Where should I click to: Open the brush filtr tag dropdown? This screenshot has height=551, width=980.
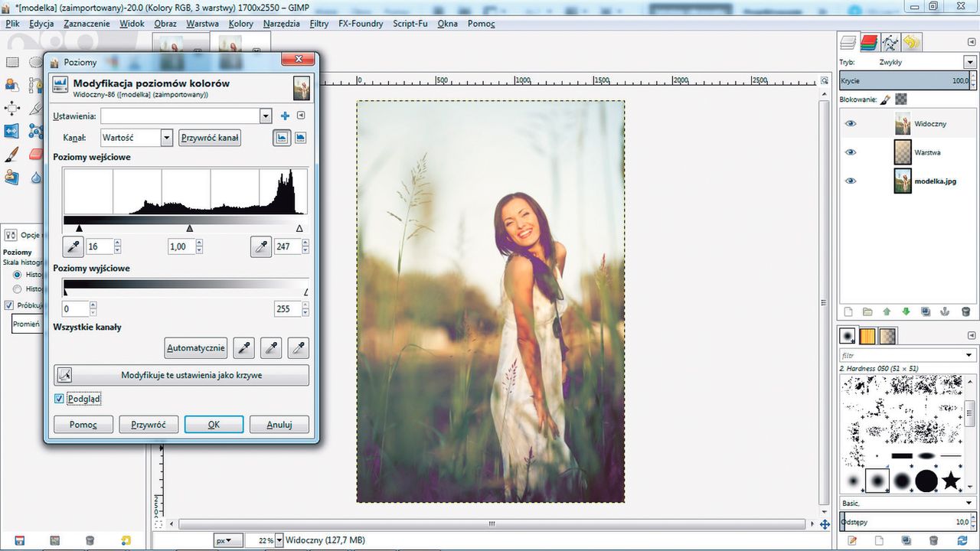[x=969, y=355]
